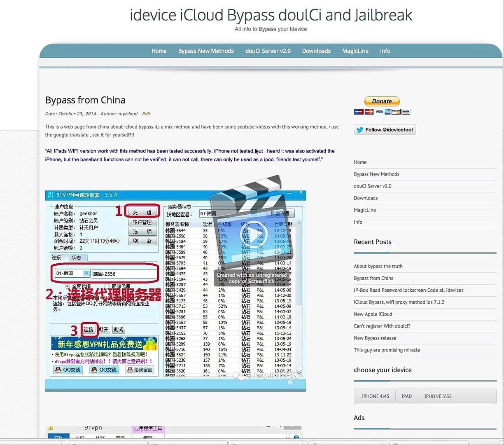Click 充值 button in the 91VPN screenshot
Viewport: 504px width, 445px height.
142,213
